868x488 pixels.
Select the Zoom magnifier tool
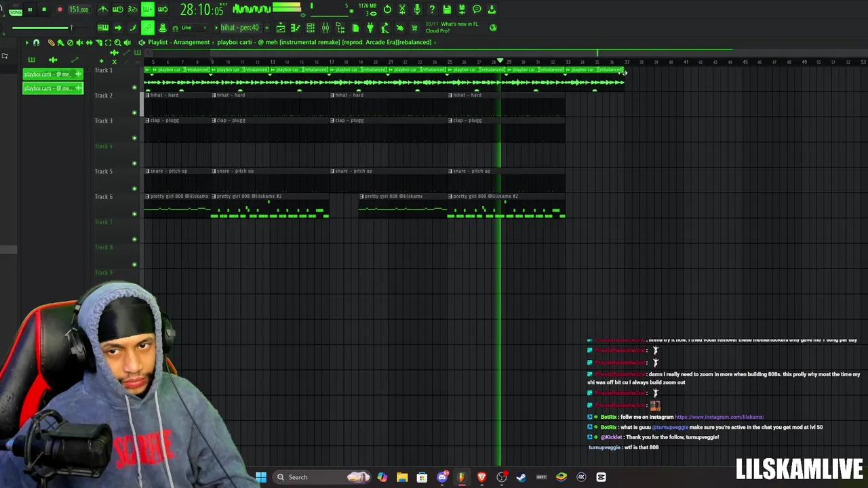coord(117,43)
